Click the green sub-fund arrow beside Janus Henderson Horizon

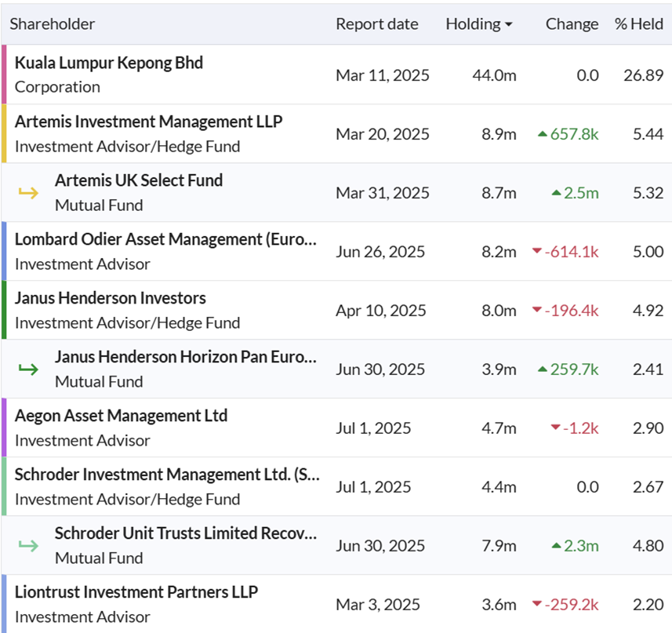click(x=28, y=369)
